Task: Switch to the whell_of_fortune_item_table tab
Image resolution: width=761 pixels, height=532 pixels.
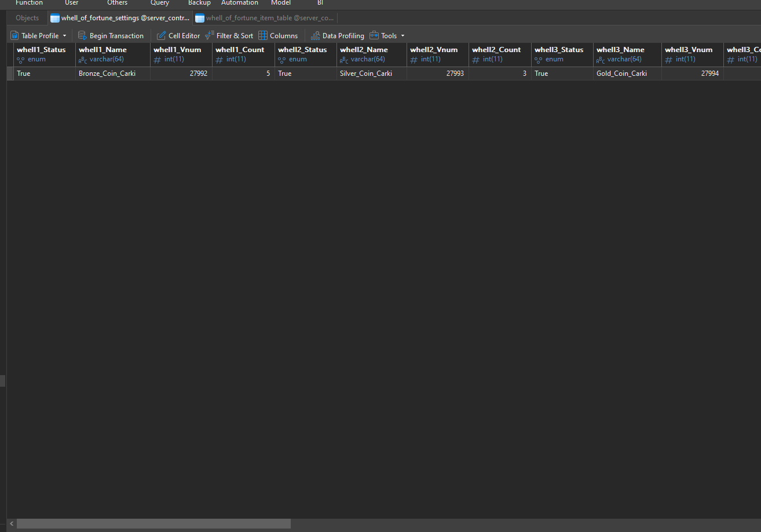Action: point(265,18)
